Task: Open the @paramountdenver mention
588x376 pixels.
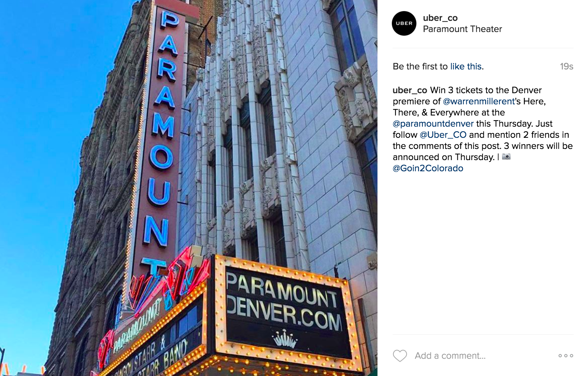Action: tap(433, 124)
